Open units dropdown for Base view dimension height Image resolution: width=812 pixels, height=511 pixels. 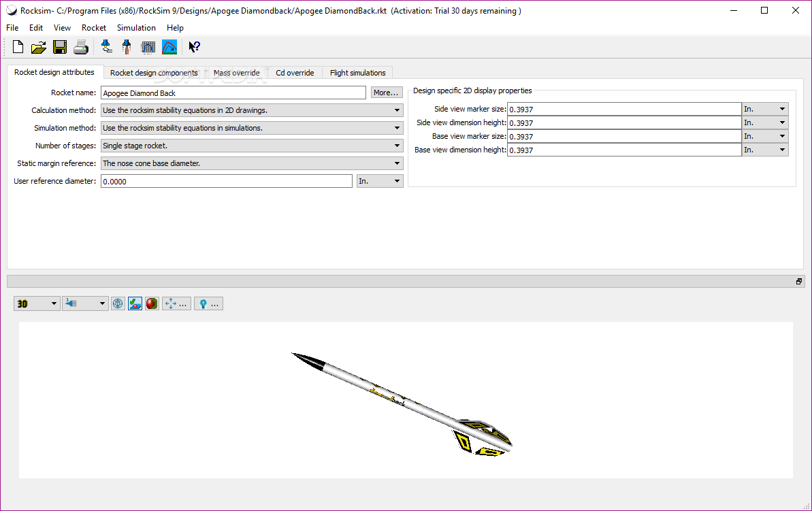click(x=765, y=150)
